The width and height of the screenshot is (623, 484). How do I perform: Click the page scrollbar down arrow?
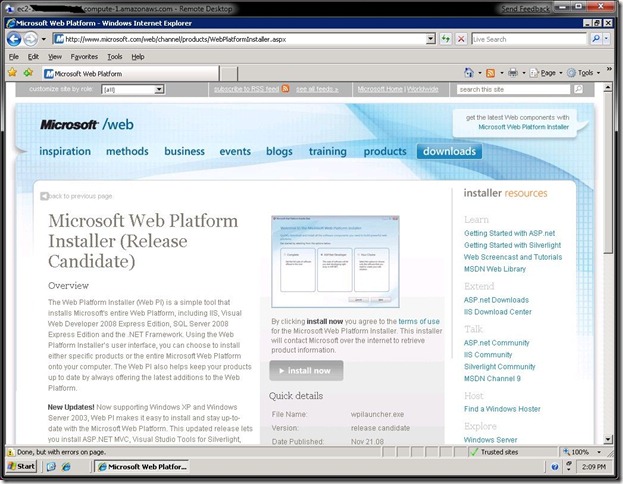click(608, 439)
